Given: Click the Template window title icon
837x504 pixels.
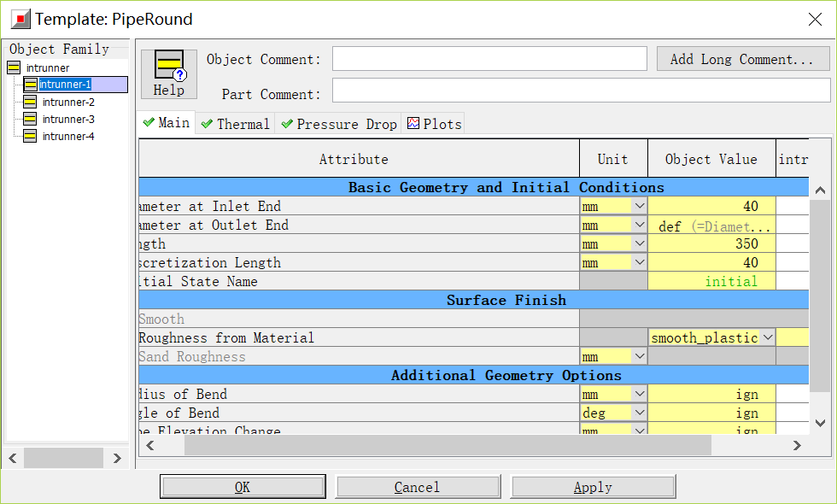Looking at the screenshot, I should point(19,19).
